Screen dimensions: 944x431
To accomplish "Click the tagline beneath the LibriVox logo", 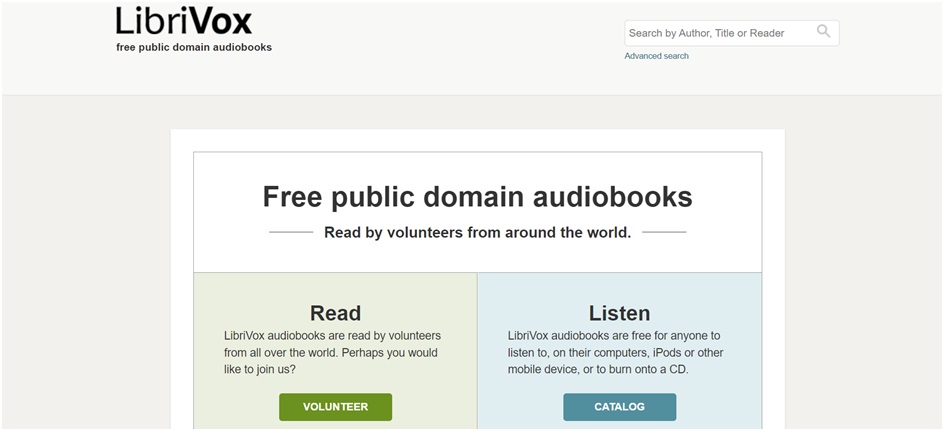I will pyautogui.click(x=194, y=47).
